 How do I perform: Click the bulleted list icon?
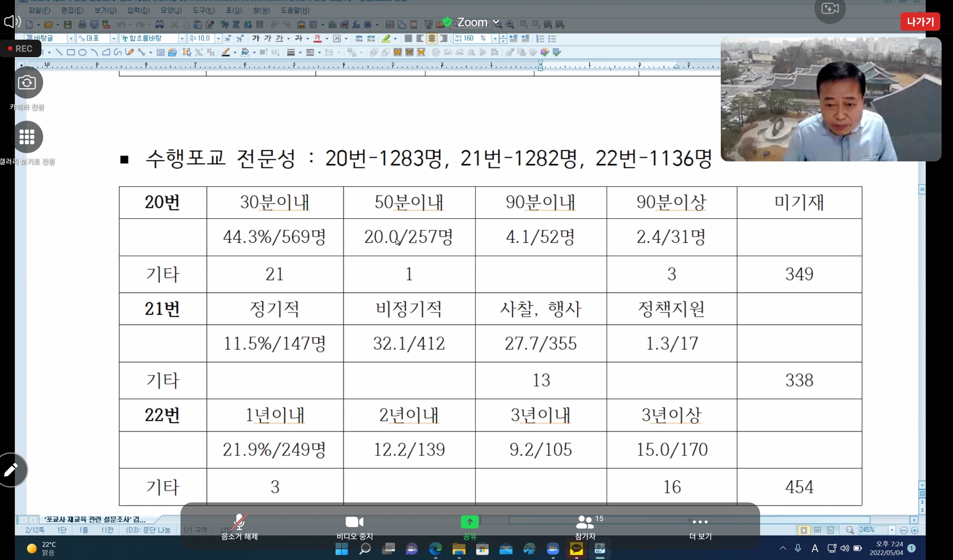(552, 39)
